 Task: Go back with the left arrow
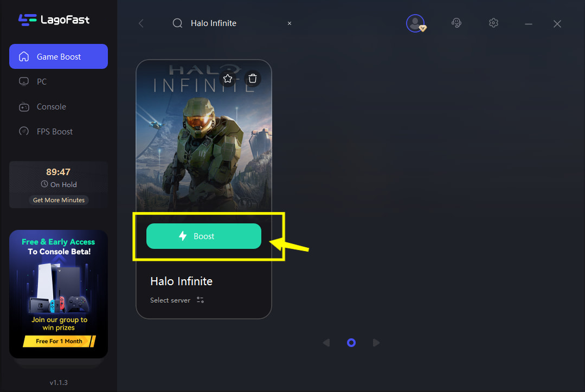pyautogui.click(x=141, y=23)
